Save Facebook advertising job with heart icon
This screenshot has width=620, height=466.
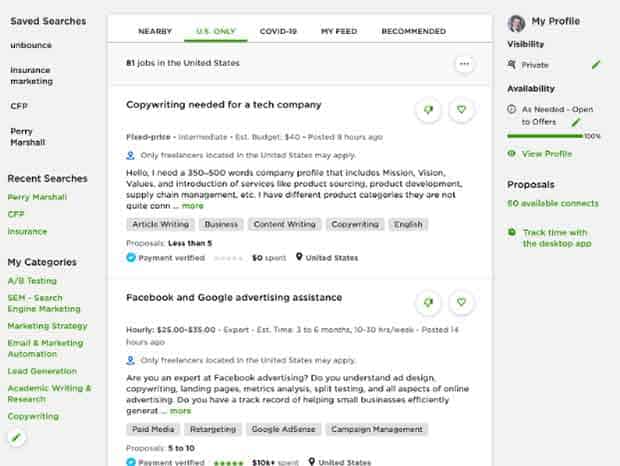click(x=461, y=302)
